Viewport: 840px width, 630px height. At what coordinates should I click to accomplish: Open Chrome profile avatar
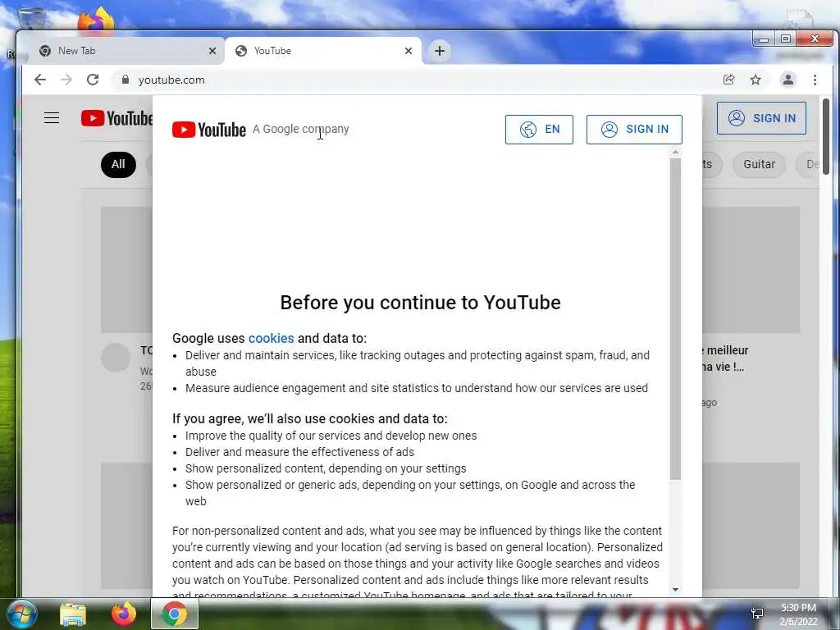click(788, 80)
